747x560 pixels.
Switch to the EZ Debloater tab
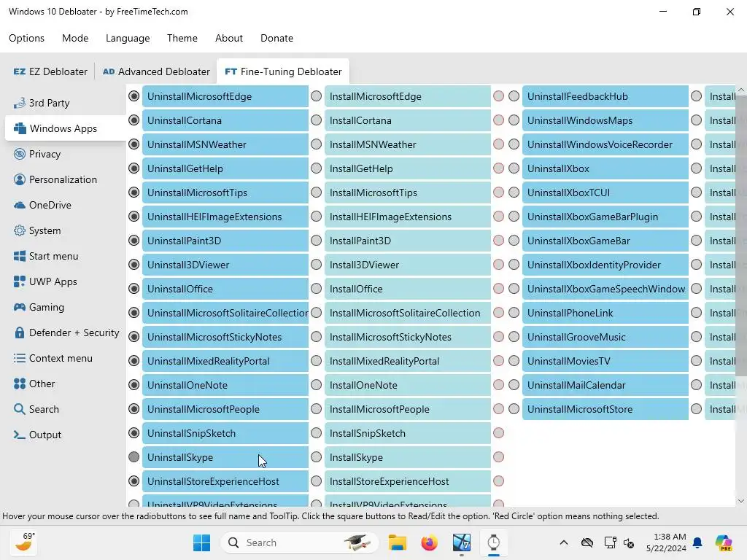[x=50, y=71]
